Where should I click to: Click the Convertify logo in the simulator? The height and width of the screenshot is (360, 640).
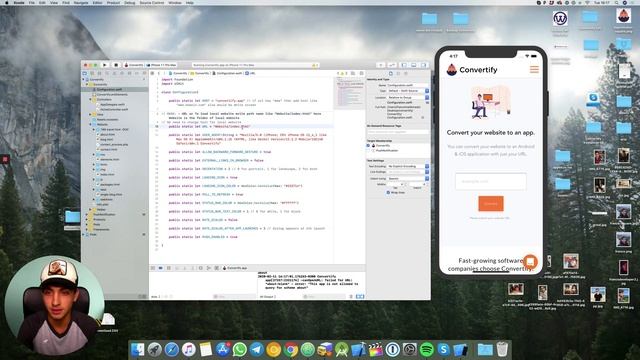click(x=472, y=70)
